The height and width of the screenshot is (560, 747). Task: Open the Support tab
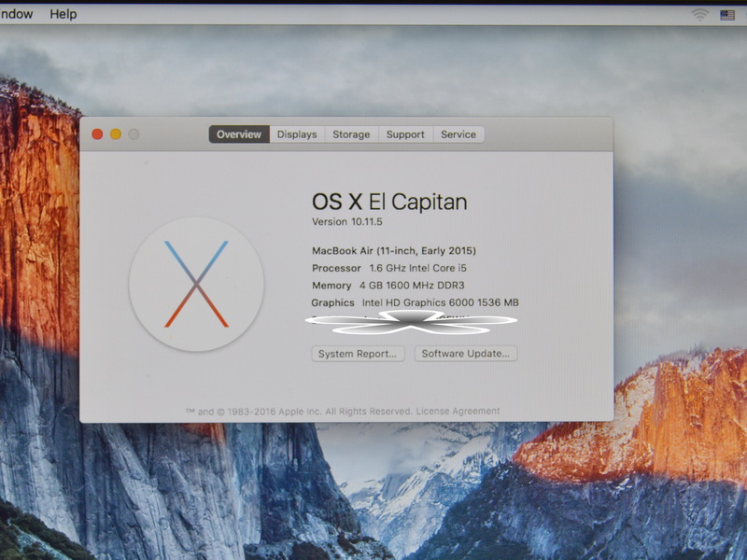pyautogui.click(x=405, y=134)
